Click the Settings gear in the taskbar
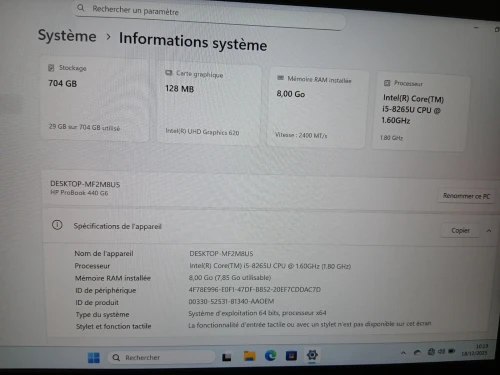 (312, 355)
